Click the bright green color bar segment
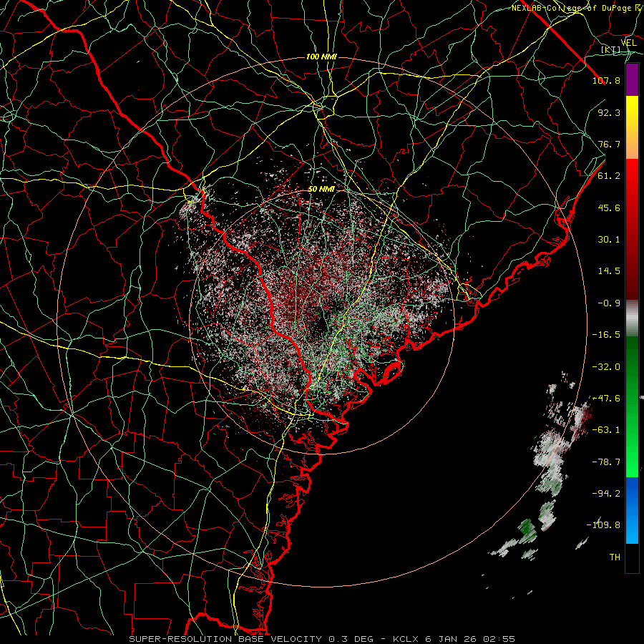This screenshot has height=644, width=644. [x=632, y=407]
